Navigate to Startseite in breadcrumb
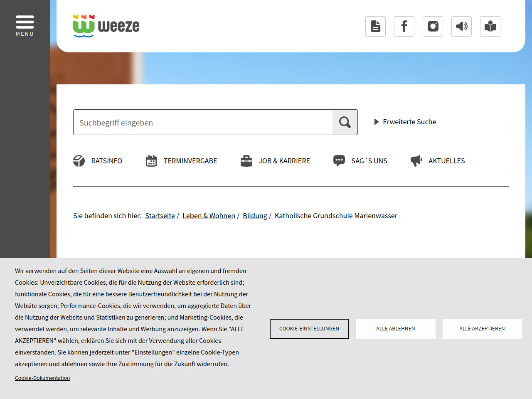 click(x=160, y=216)
